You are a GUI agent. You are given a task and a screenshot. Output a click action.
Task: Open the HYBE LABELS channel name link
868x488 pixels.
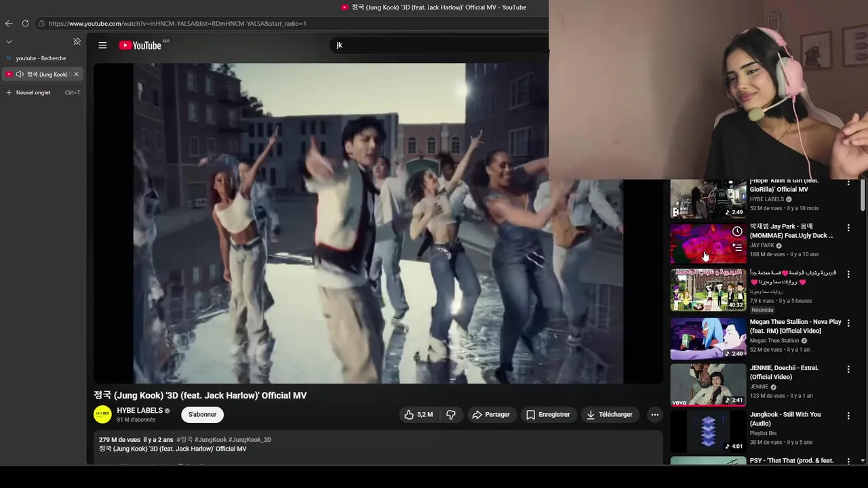point(140,410)
